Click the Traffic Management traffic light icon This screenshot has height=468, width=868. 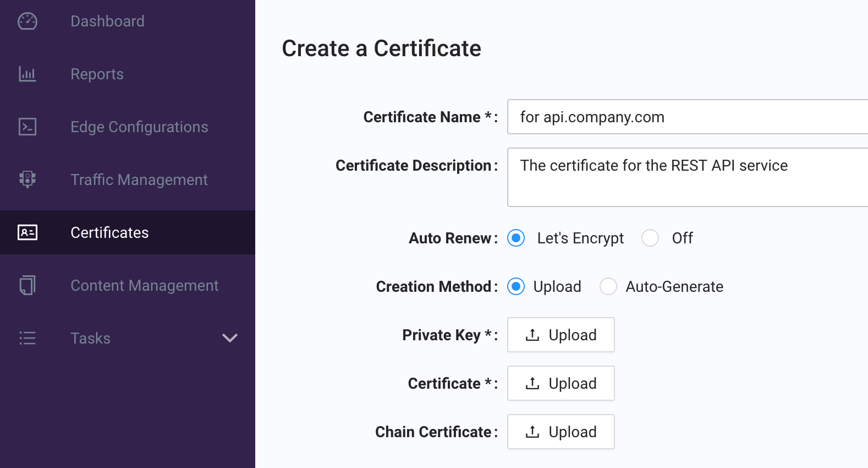28,179
